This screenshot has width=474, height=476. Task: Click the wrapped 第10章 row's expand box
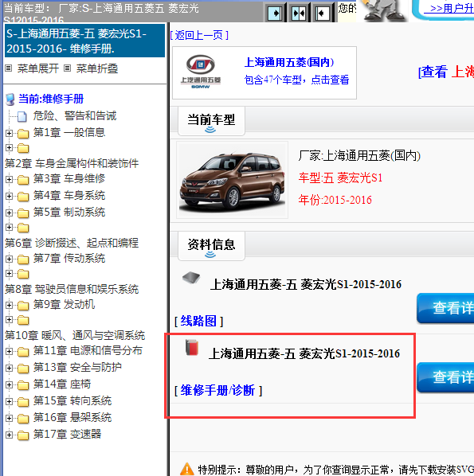click(x=9, y=319)
